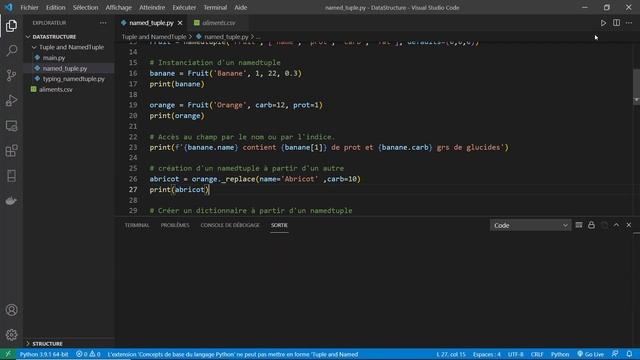Open the Docker whale icon view
The image size is (640, 360).
tap(11, 201)
